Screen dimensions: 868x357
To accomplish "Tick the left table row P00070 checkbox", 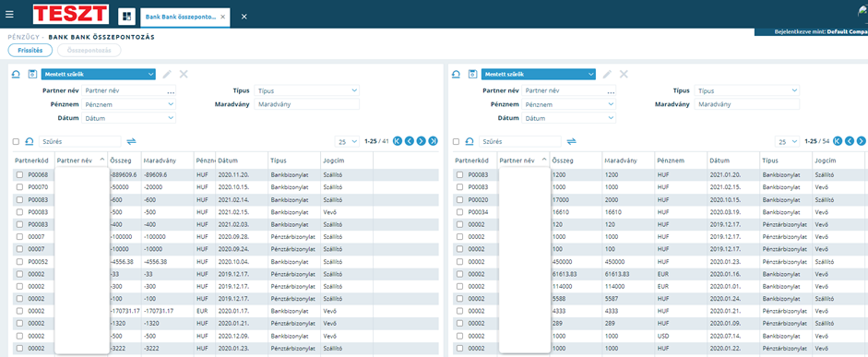I will pyautogui.click(x=19, y=187).
